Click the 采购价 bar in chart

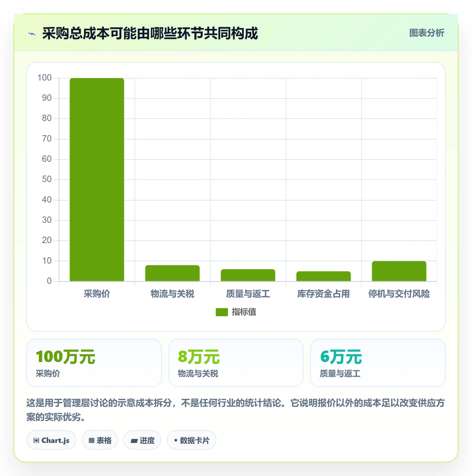97,179
